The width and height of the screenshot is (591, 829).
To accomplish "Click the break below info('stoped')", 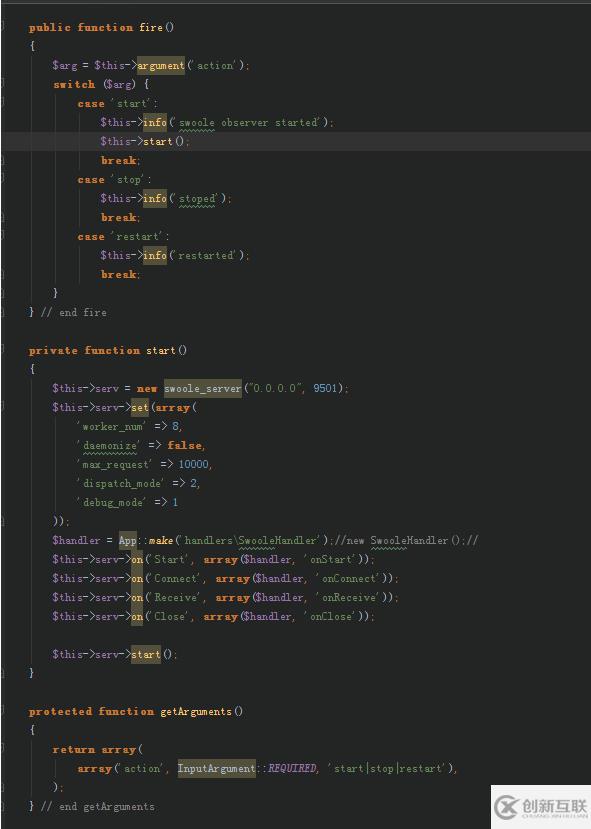I will coord(121,217).
